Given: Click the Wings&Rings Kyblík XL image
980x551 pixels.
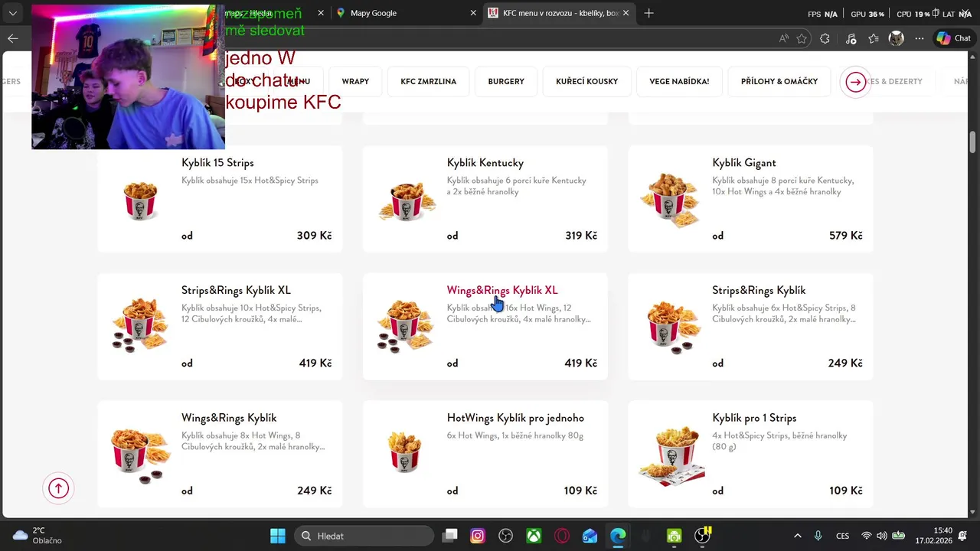Looking at the screenshot, I should 405,326.
